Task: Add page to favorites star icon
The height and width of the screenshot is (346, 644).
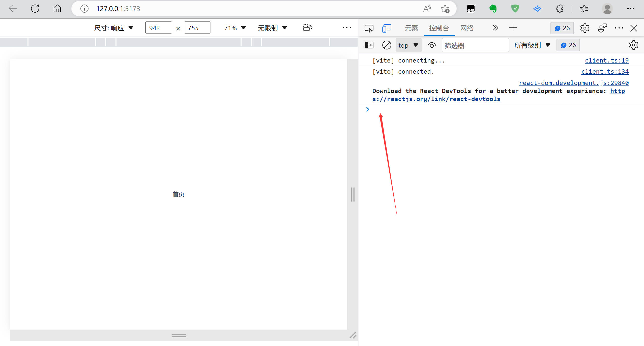Action: pyautogui.click(x=445, y=9)
